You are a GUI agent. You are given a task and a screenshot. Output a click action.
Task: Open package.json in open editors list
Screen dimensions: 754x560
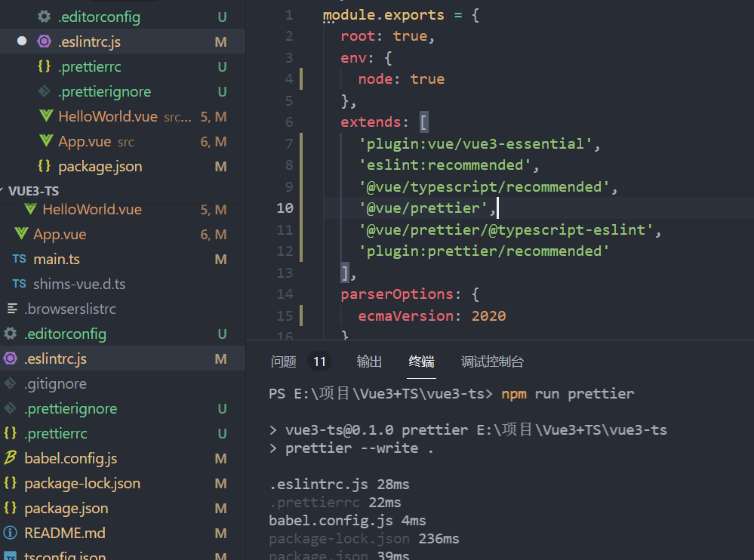pyautogui.click(x=122, y=166)
